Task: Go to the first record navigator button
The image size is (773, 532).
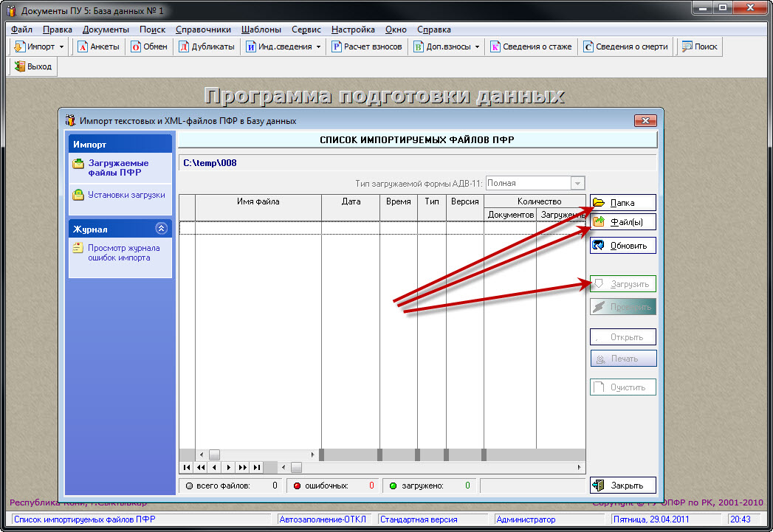Action: 187,467
